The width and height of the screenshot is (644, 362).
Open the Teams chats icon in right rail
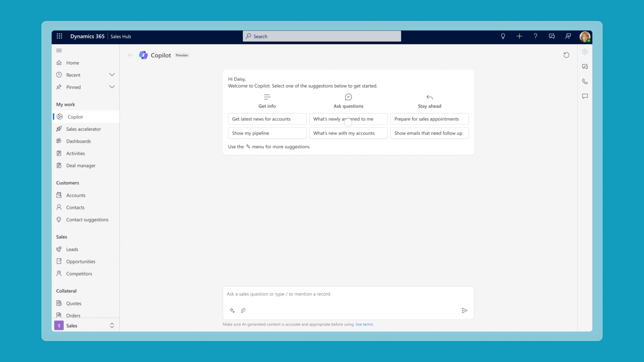click(x=585, y=66)
